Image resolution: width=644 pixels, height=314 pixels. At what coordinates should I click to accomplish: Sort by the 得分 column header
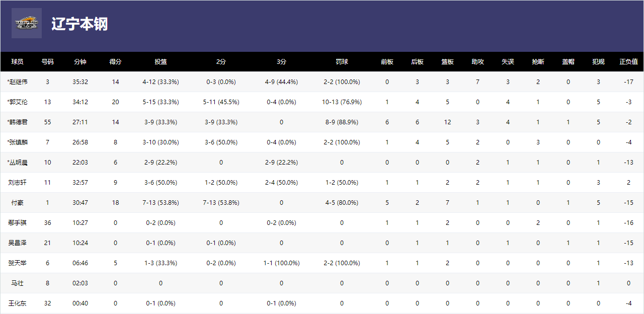pos(116,62)
